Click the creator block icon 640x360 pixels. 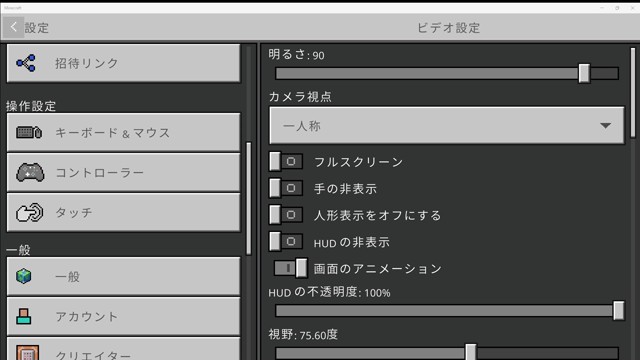click(27, 353)
